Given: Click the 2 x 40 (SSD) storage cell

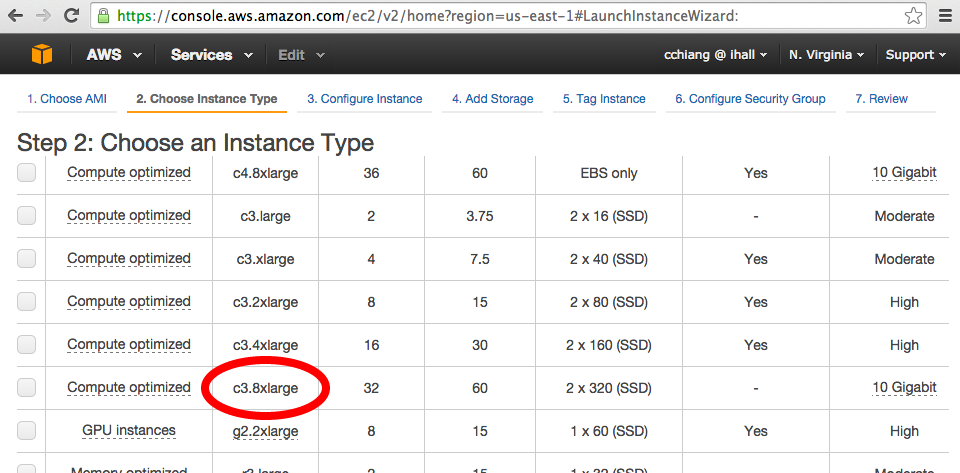Looking at the screenshot, I should (x=609, y=259).
